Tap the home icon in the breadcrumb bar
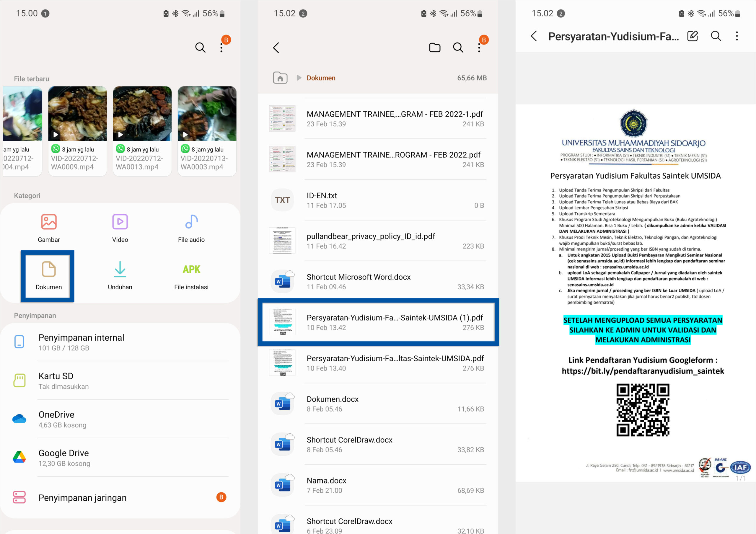Image resolution: width=756 pixels, height=534 pixels. 280,78
